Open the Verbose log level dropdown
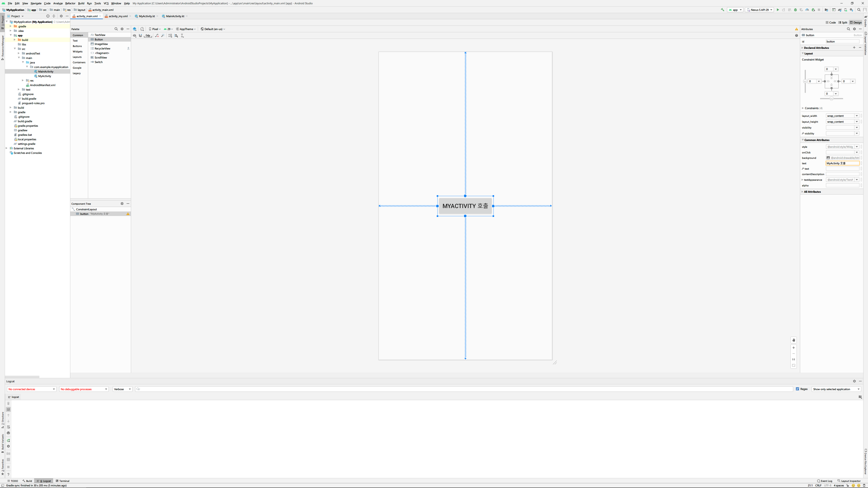Viewport: 868px width, 488px height. (122, 389)
